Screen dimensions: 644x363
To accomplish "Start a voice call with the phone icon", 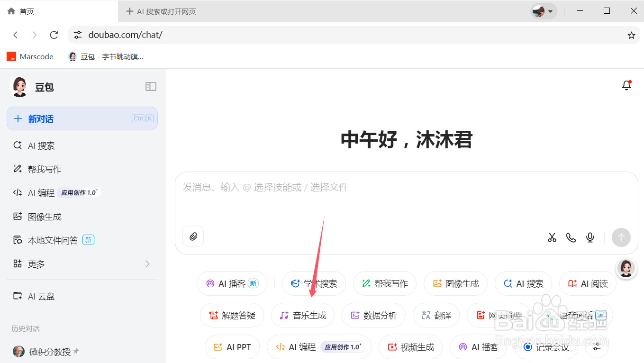I will (571, 237).
